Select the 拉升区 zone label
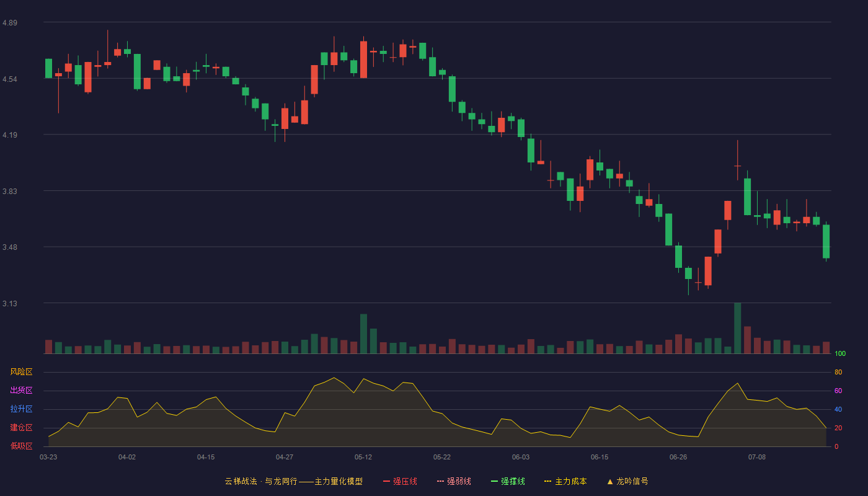Viewport: 868px width, 496px height. click(x=21, y=409)
